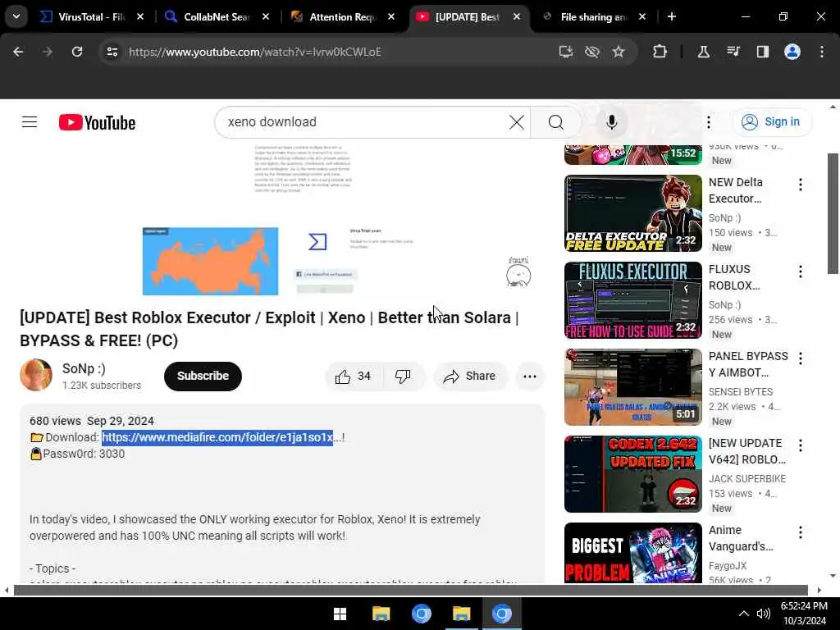Open a new browser tab

(x=672, y=16)
